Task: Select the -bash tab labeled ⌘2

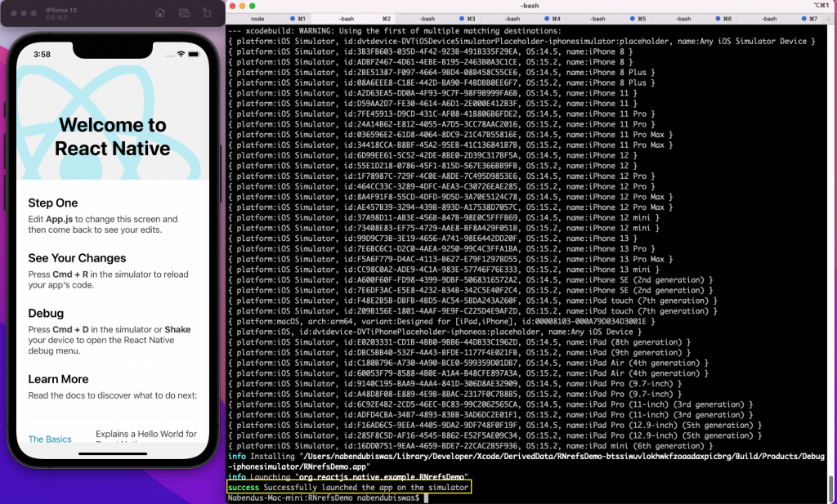Action: [352, 19]
